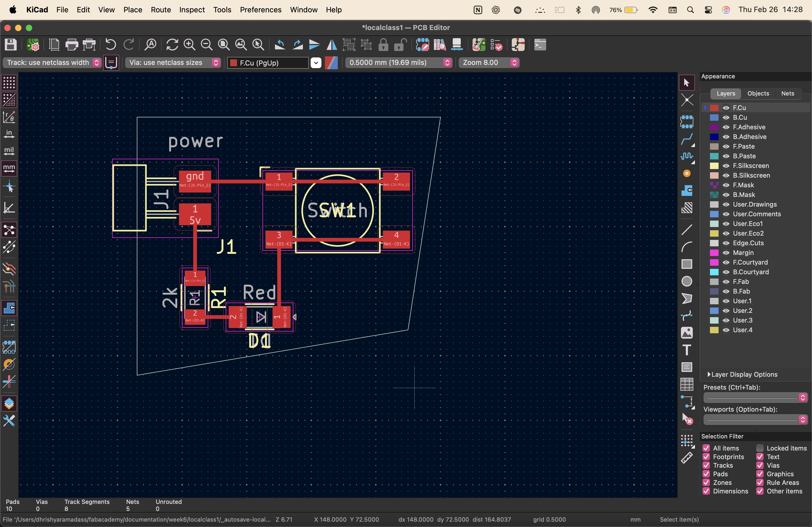Open the Print icon
812x527 pixels.
(71, 45)
